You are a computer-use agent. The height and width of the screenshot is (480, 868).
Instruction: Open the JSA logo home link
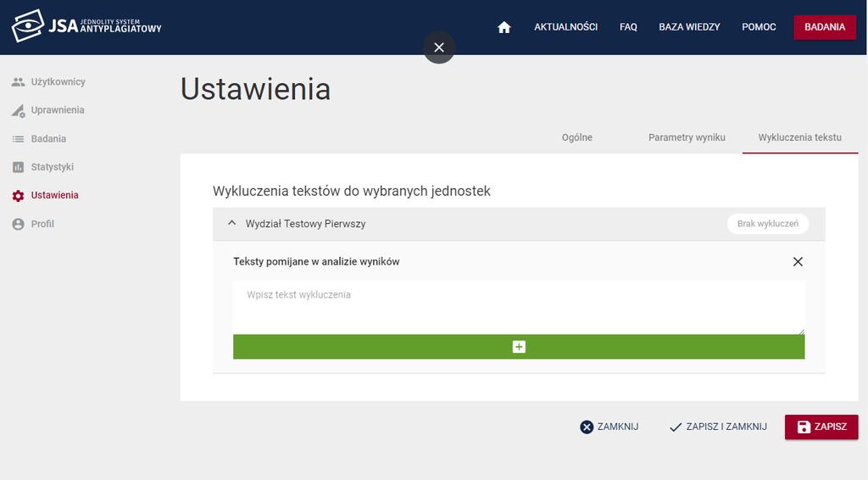[x=86, y=25]
